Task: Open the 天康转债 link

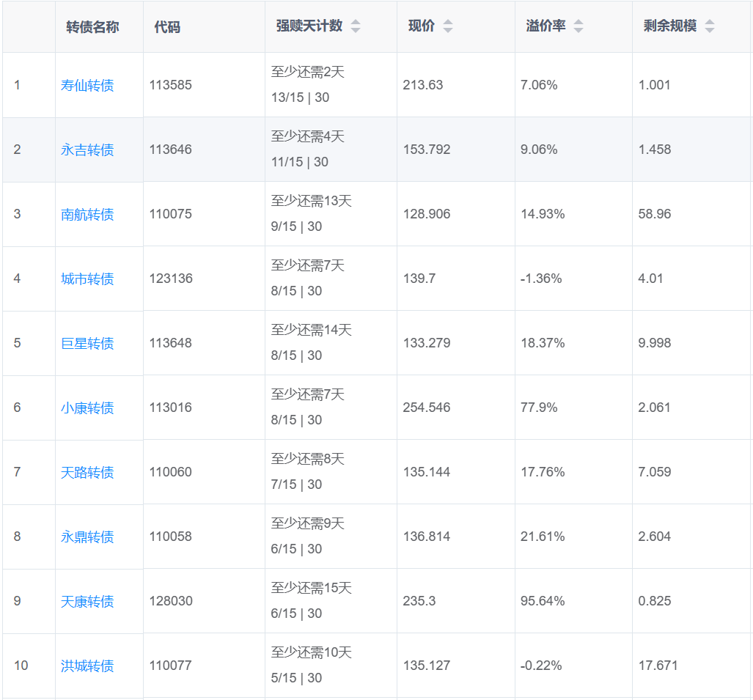Action: point(87,602)
